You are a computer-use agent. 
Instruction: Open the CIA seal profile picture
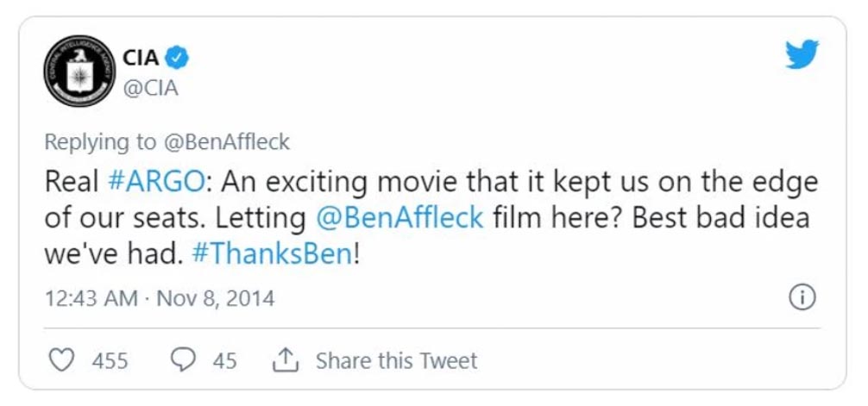(79, 71)
